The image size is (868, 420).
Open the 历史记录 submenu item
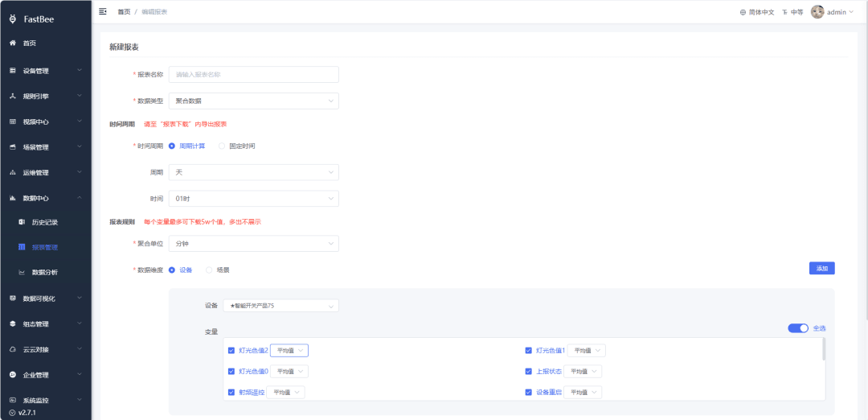coord(45,222)
